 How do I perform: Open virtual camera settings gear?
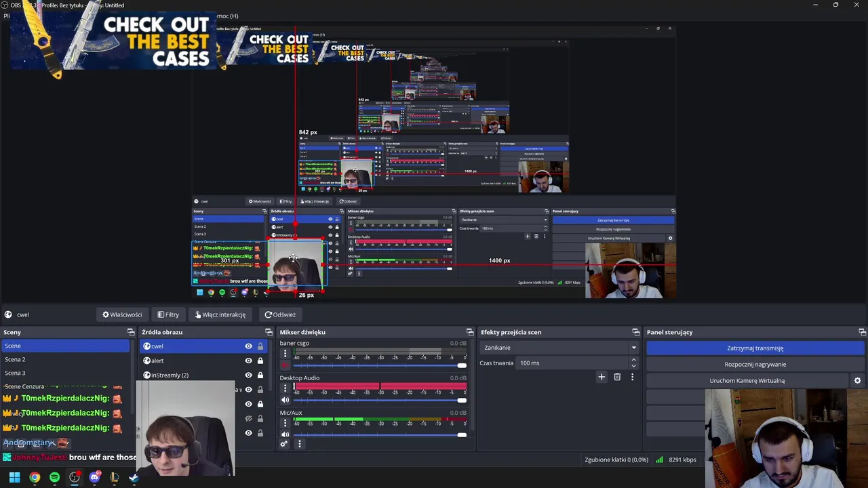pyautogui.click(x=857, y=381)
